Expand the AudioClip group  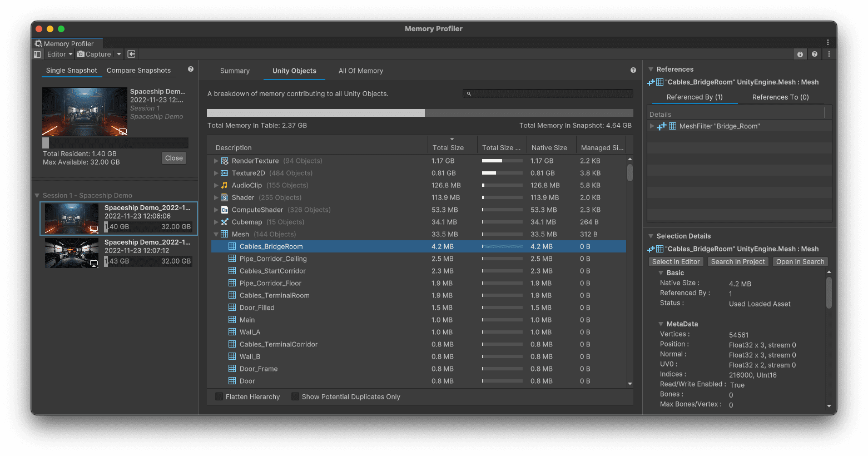[216, 185]
